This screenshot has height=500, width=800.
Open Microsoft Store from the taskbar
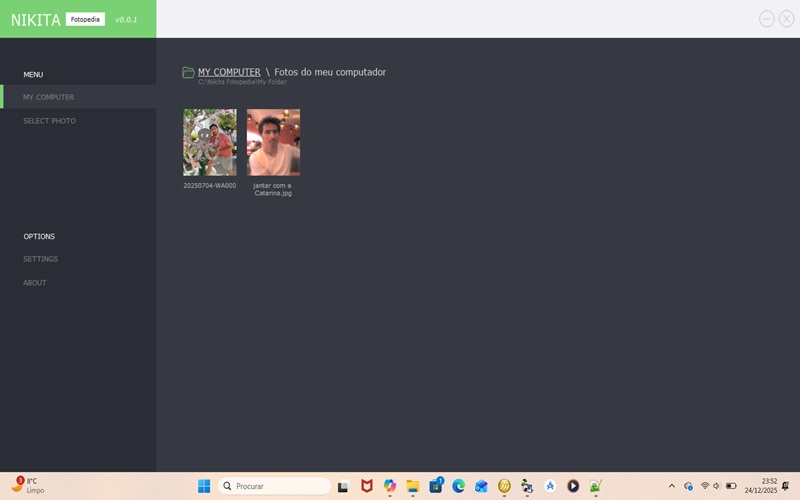436,486
